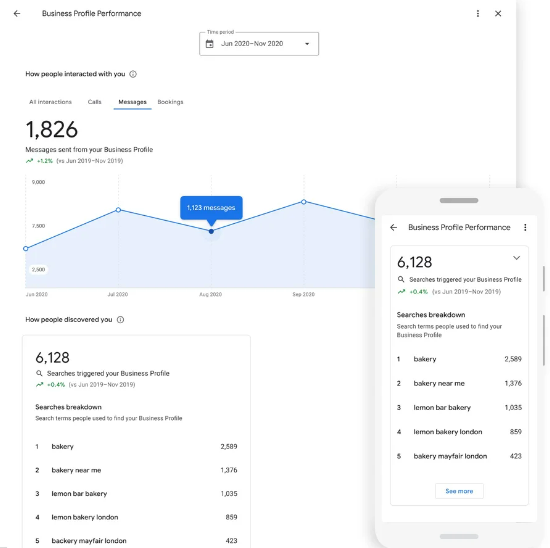Click the 1,123 messages tooltip
This screenshot has width=550, height=548.
[211, 208]
